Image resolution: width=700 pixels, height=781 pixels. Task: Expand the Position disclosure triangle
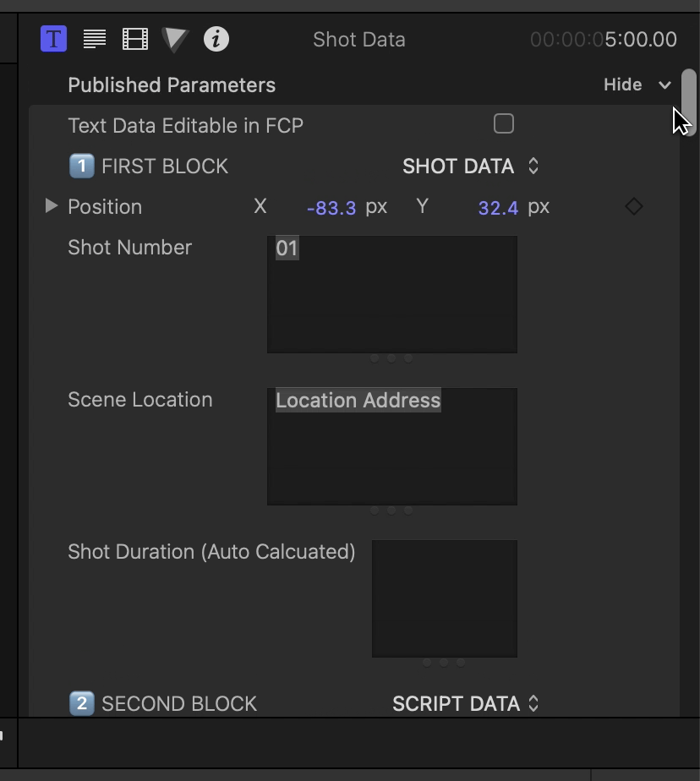coord(51,205)
